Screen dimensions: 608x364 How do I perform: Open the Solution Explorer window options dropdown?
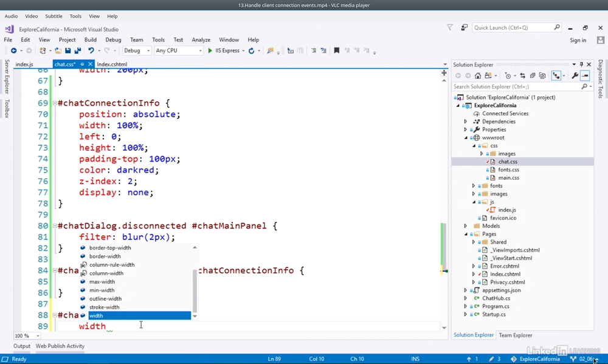tap(574, 64)
